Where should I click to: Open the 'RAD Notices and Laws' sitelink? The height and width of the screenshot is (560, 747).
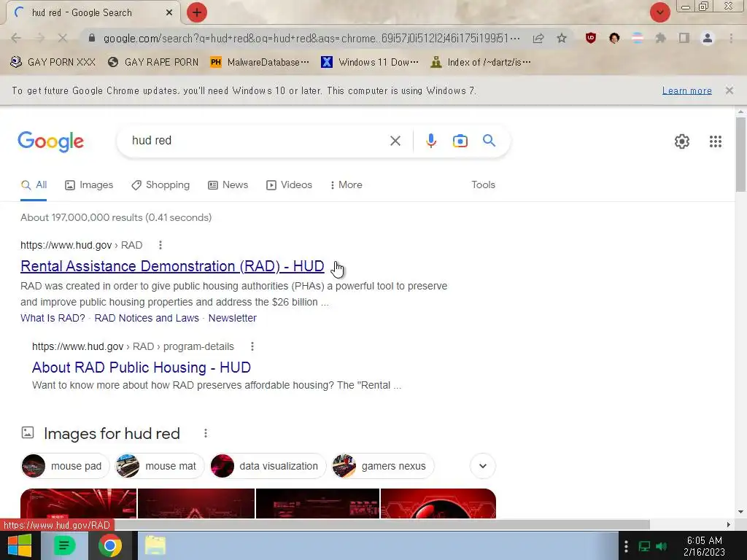[x=147, y=318]
